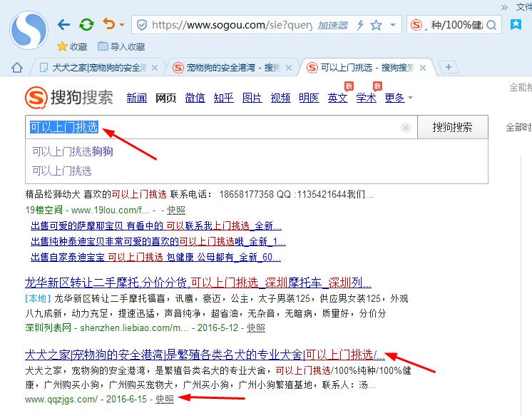Click the 搜狗搜索 page logo
The width and height of the screenshot is (532, 416).
69,98
